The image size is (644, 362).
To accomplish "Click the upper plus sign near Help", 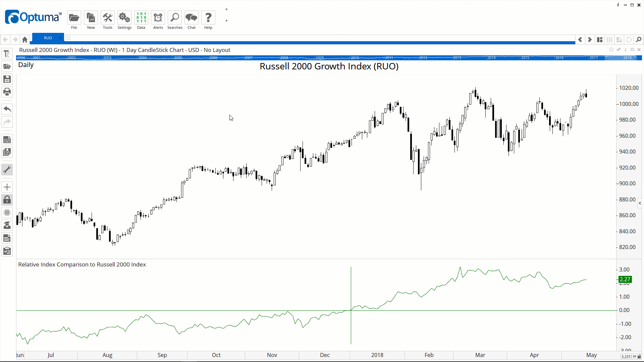I will (226, 9).
